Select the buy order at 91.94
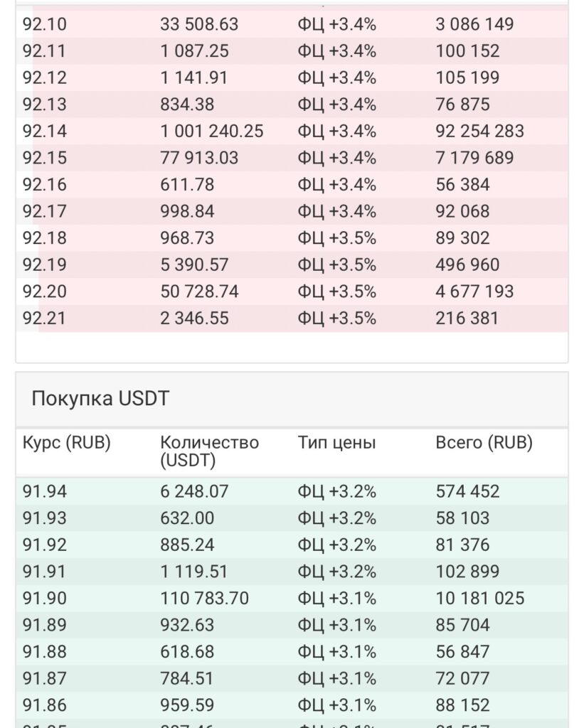 point(292,491)
